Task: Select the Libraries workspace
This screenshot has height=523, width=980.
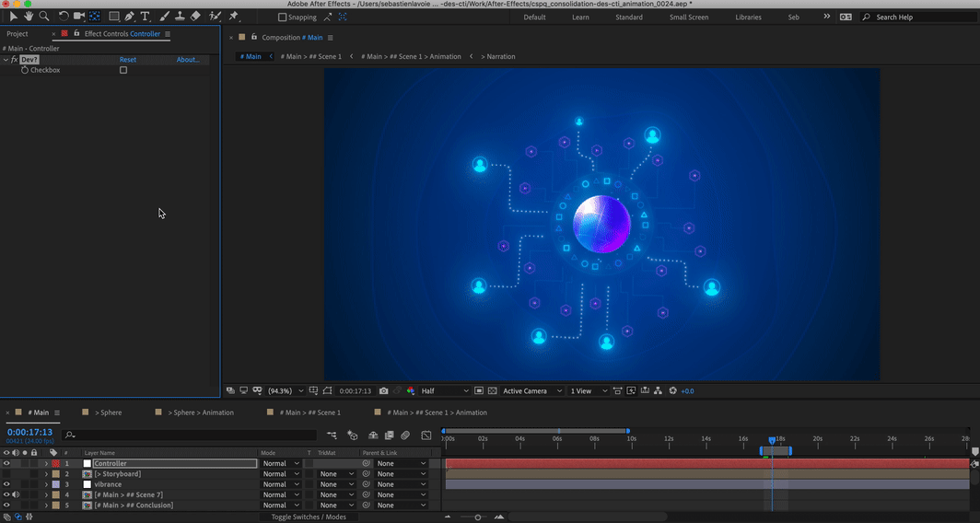Action: [748, 17]
